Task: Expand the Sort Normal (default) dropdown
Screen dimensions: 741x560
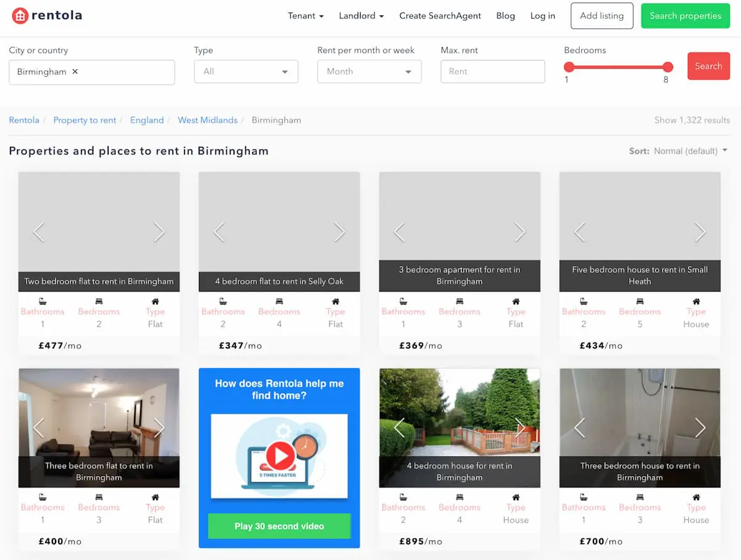Action: pos(690,151)
